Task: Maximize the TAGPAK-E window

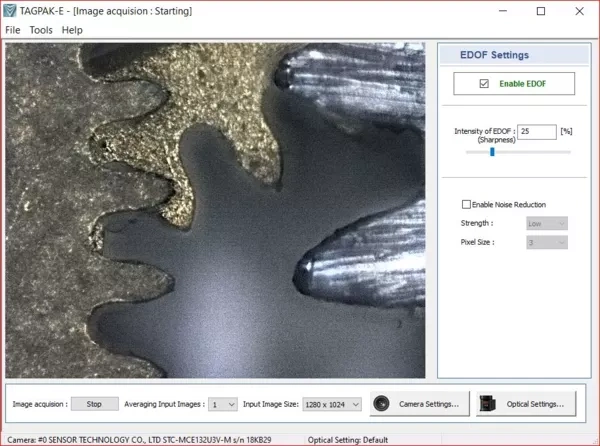Action: [x=540, y=11]
